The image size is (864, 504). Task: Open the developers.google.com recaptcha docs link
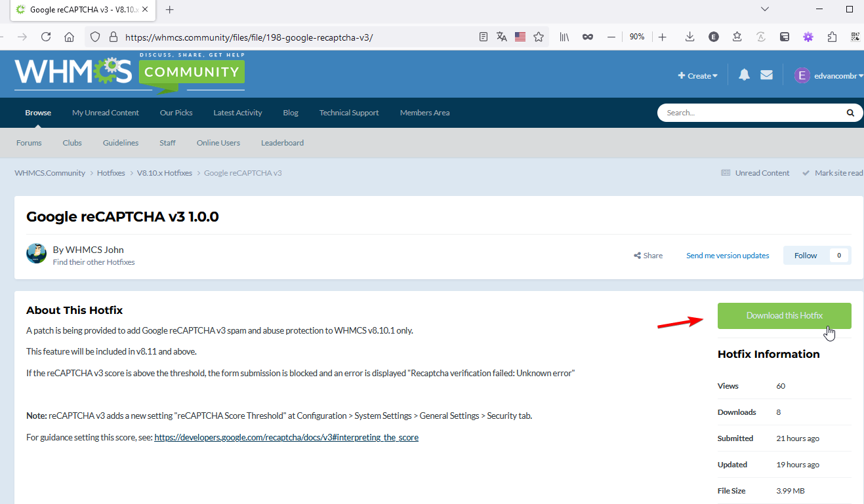[286, 437]
